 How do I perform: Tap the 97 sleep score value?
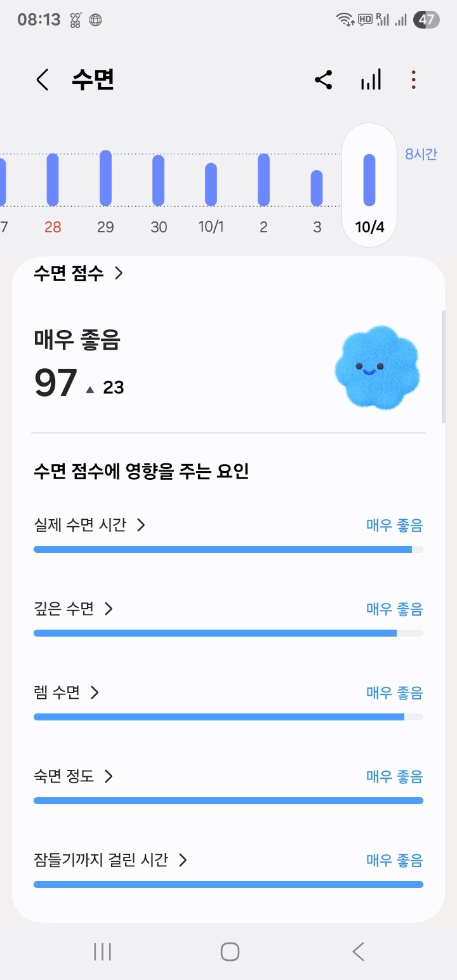pos(56,384)
